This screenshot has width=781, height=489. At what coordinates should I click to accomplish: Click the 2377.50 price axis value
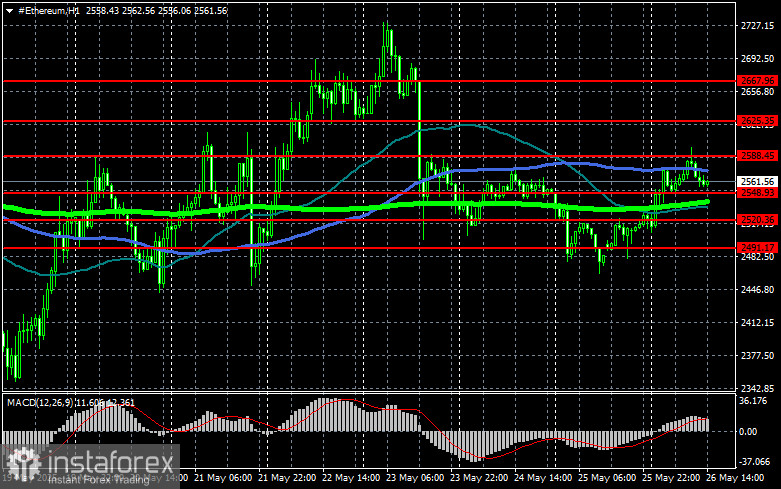click(757, 356)
